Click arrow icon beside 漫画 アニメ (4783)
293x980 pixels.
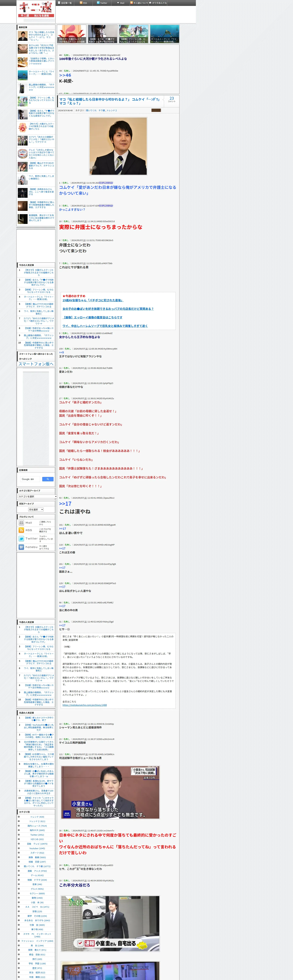click(x=19, y=871)
